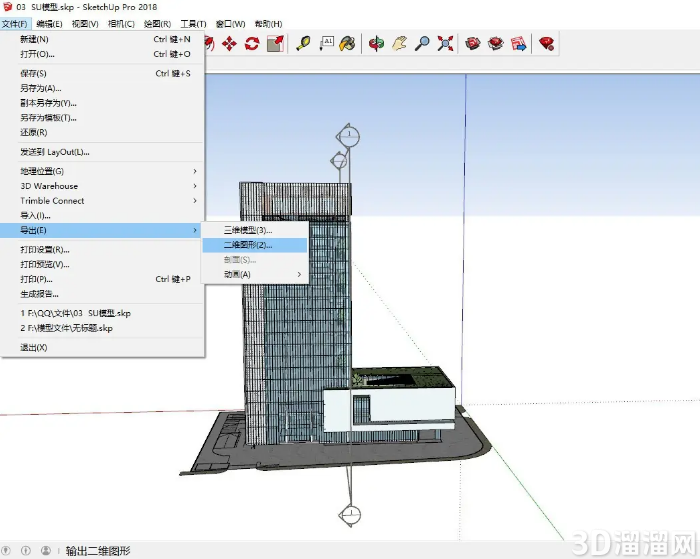This screenshot has width=700, height=559.
Task: Click the info status bar icon
Action: click(26, 551)
